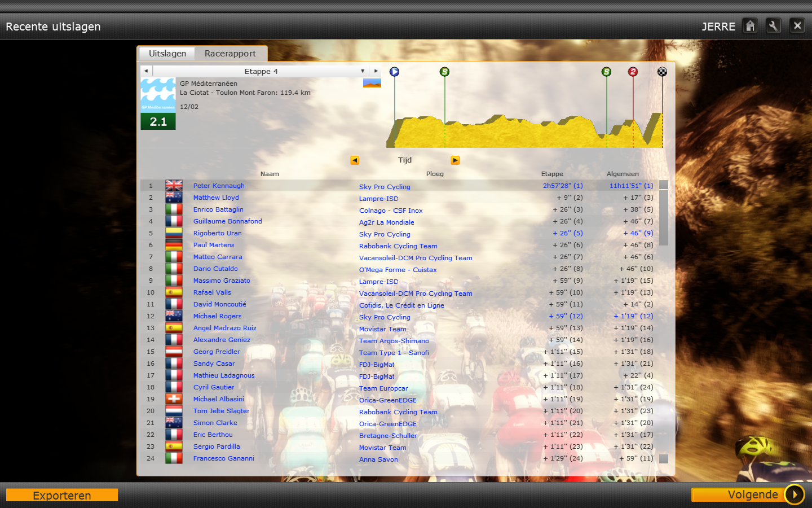Switch to previous classification with orange left arrow
Viewport: 812px width, 508px height.
pos(355,160)
